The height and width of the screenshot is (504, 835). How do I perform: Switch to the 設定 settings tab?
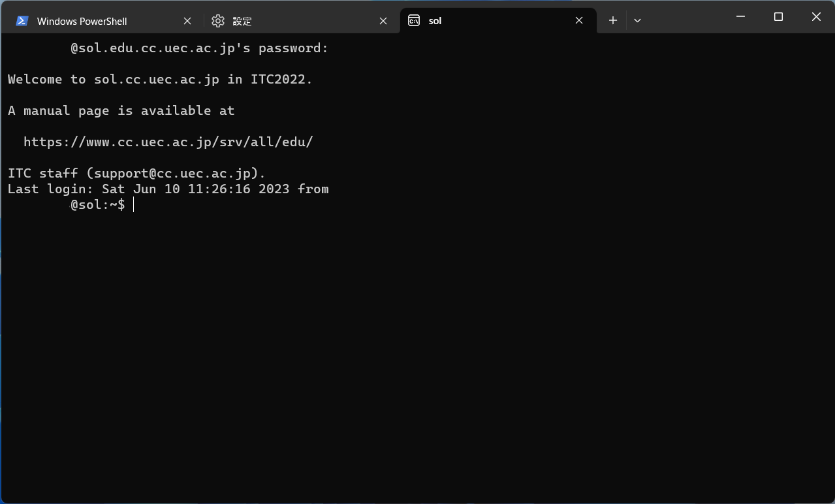tap(242, 21)
